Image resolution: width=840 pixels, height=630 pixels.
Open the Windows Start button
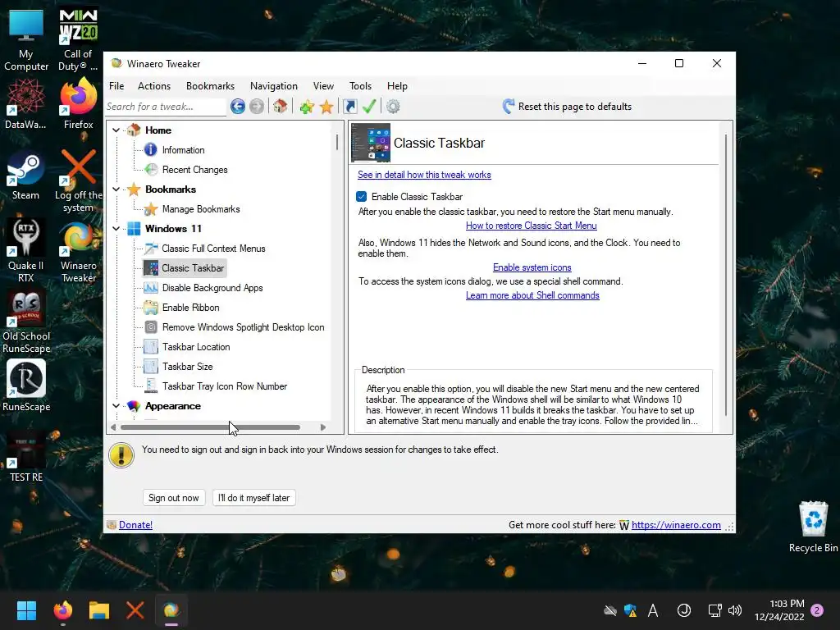coord(26,610)
